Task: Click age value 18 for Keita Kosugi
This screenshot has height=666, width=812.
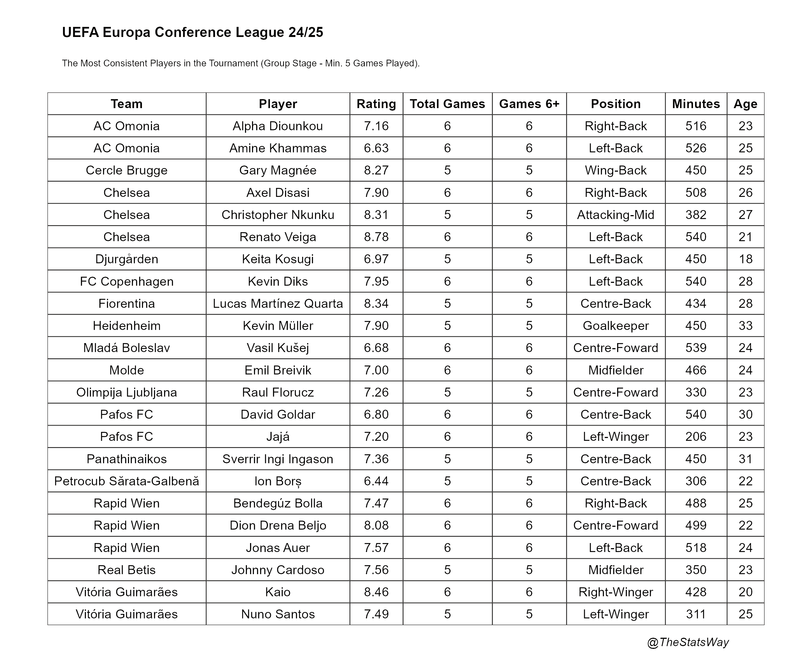Action: click(x=745, y=259)
